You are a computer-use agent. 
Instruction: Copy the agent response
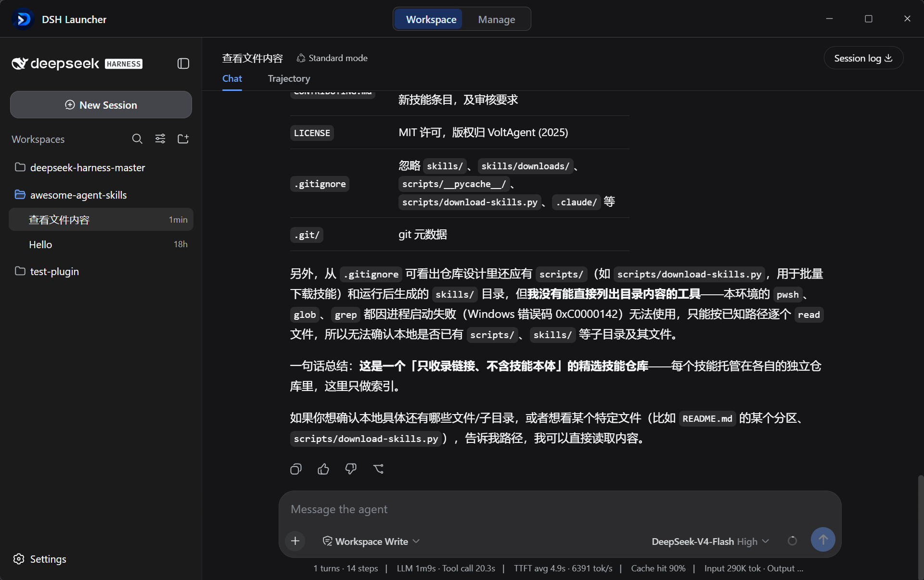pyautogui.click(x=296, y=469)
